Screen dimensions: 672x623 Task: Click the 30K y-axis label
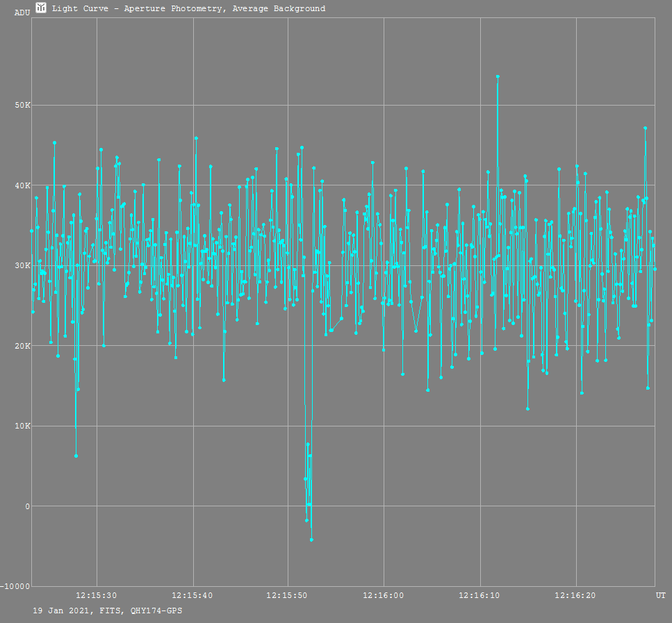click(x=23, y=265)
